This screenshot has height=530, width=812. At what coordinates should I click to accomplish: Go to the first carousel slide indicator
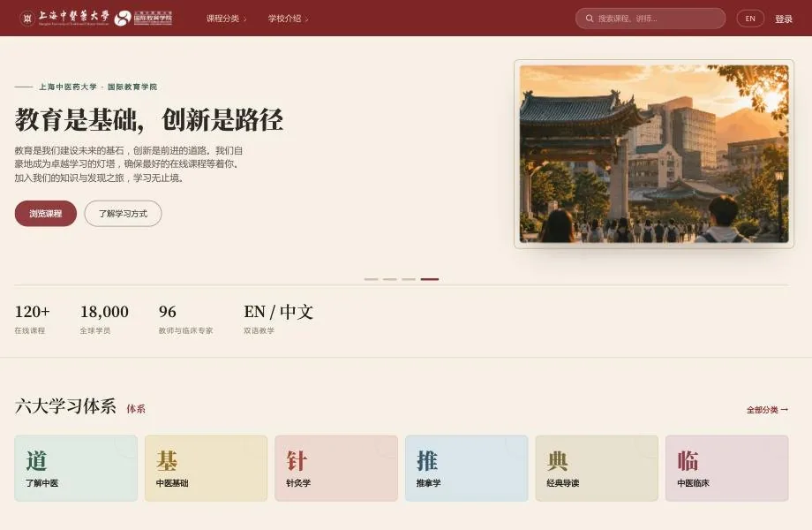(x=371, y=279)
